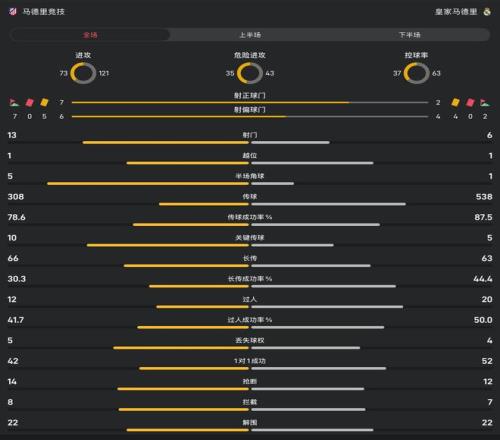
Task: Switch to the 上半场 first-half tab
Action: coord(250,35)
